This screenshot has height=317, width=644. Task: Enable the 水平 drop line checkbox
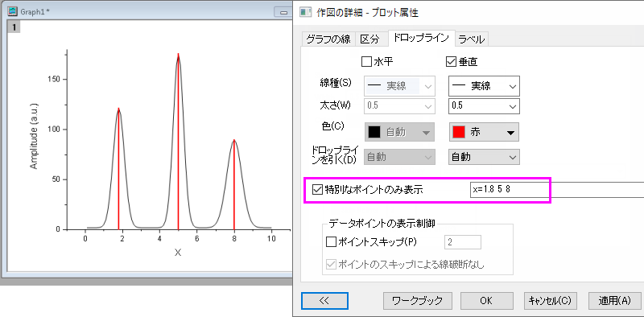tap(366, 62)
